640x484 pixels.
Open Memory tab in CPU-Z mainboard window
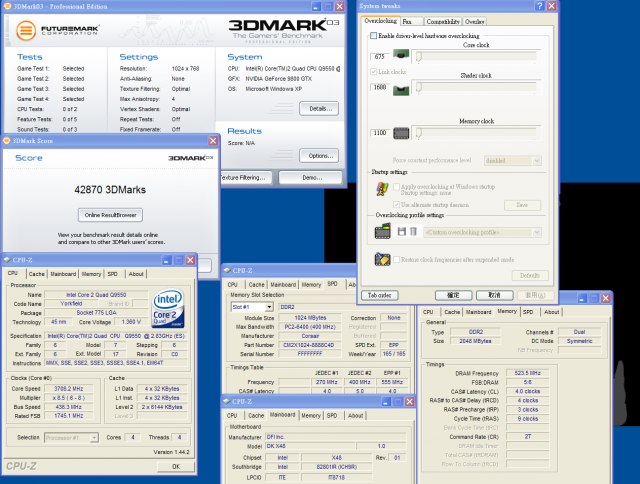[x=311, y=415]
